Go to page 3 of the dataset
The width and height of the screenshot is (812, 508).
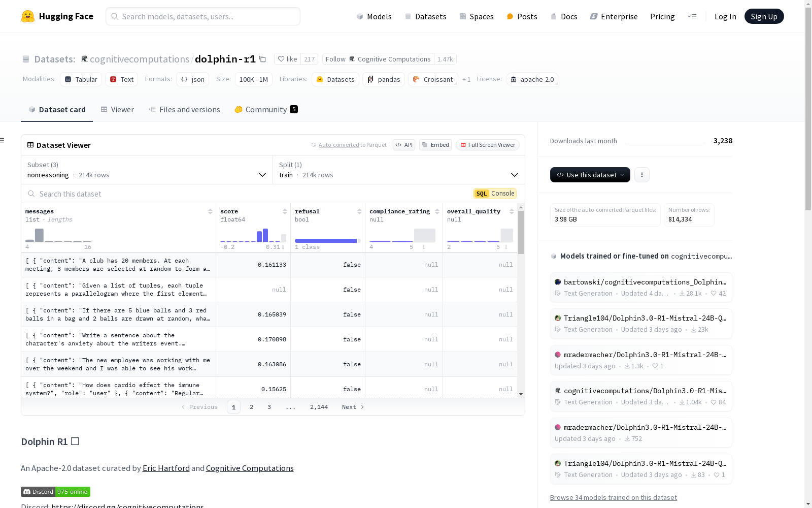pyautogui.click(x=269, y=407)
